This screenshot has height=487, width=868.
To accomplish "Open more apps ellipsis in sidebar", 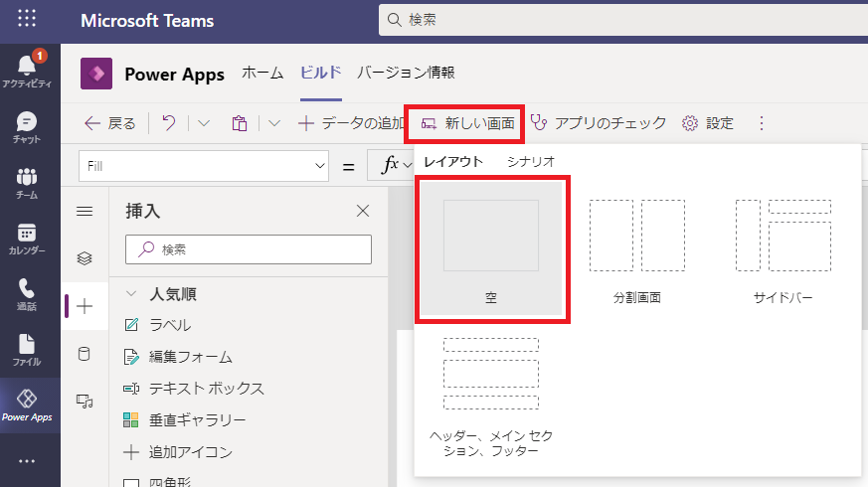I will pos(27,461).
